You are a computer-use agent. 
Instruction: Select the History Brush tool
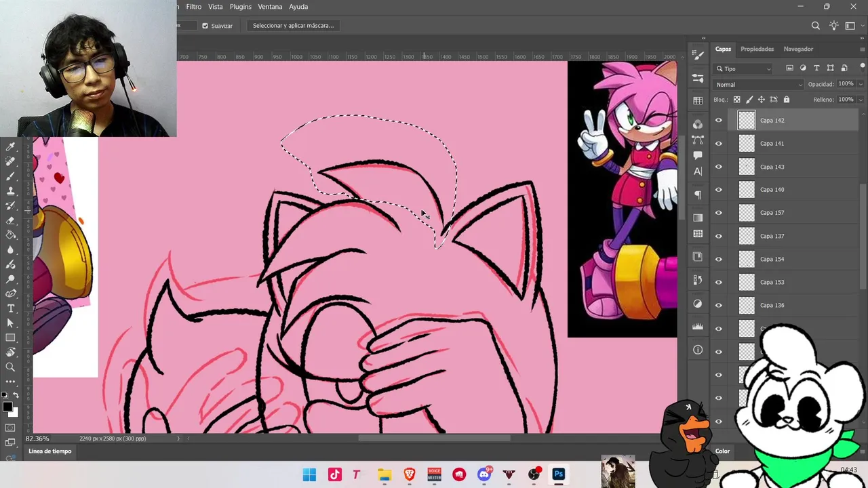[x=10, y=205]
